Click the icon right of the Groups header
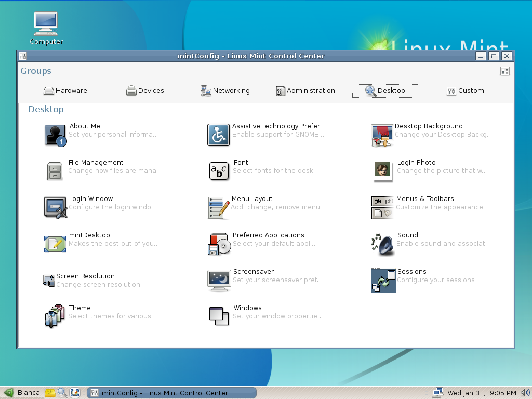 (505, 71)
